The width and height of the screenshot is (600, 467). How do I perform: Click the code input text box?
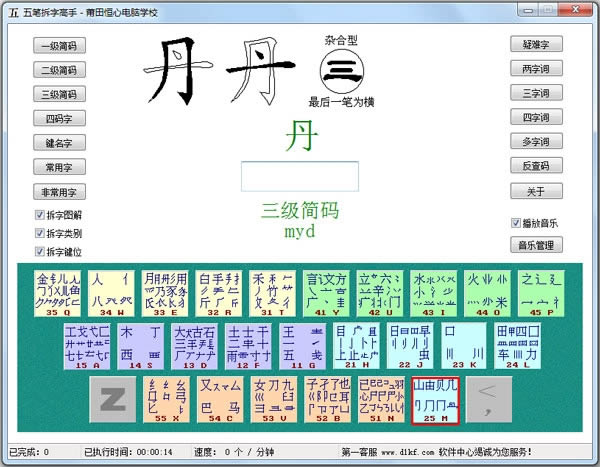[x=300, y=176]
